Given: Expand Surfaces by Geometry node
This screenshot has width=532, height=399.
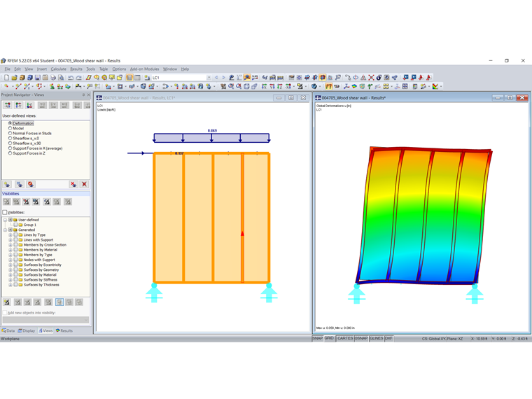Looking at the screenshot, I should coord(10,269).
